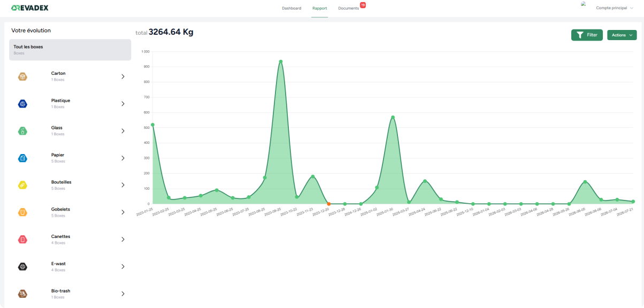Open the Documents notification badge showing 19
This screenshot has height=308, width=644.
click(363, 5)
